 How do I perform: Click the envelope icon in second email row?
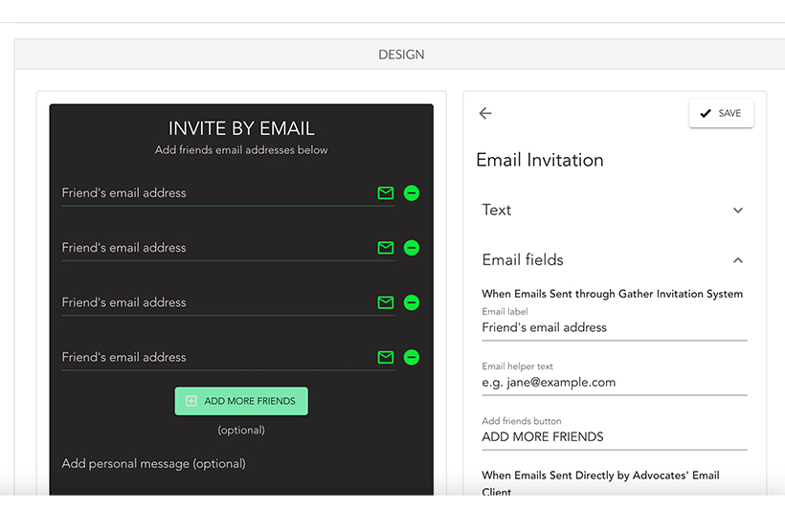(x=386, y=248)
